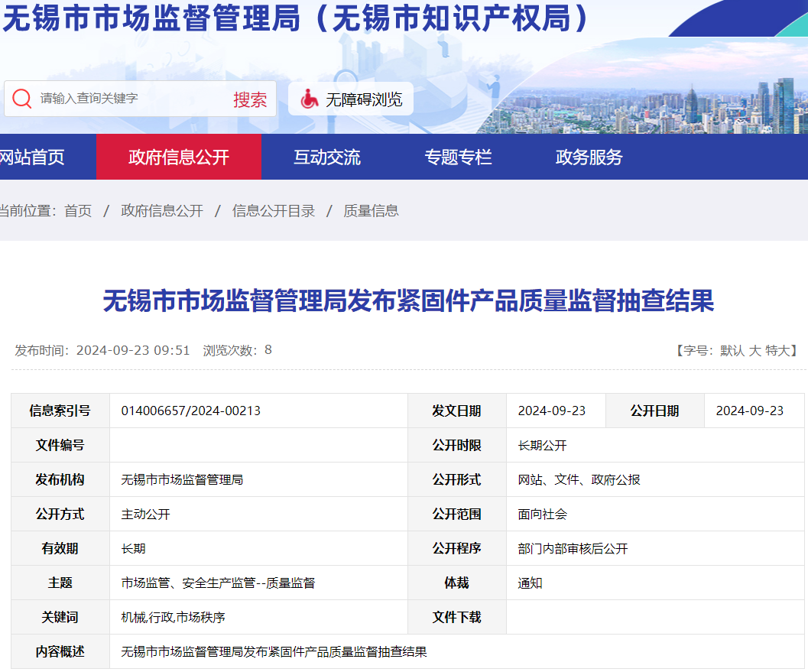The width and height of the screenshot is (808, 672).
Task: Click the 文件编号 label cell
Action: coord(60,445)
